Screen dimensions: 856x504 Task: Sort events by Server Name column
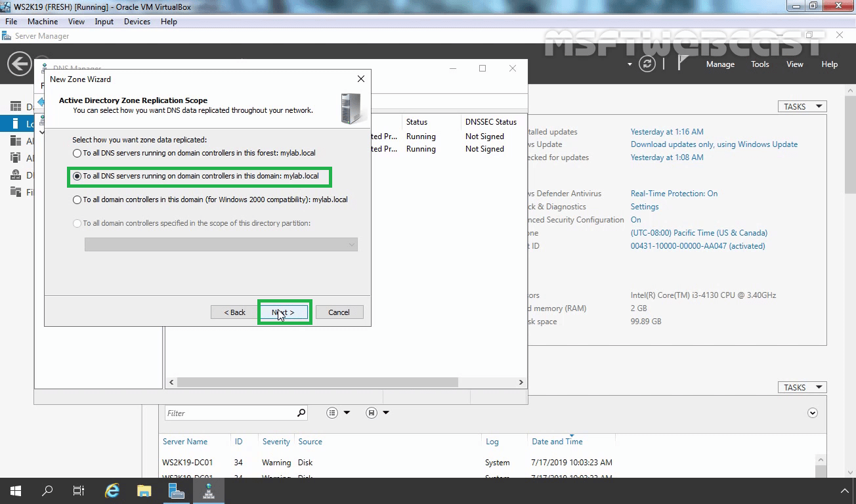(185, 442)
